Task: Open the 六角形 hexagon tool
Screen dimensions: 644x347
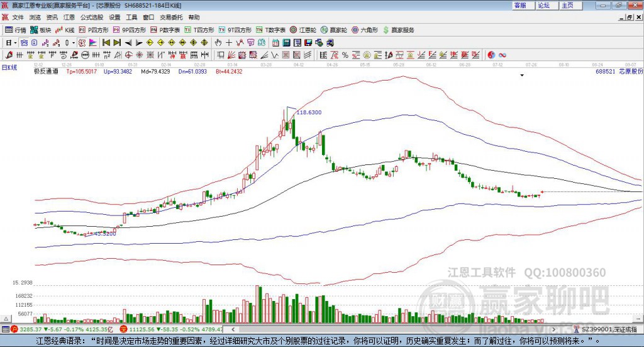Action: click(x=365, y=30)
